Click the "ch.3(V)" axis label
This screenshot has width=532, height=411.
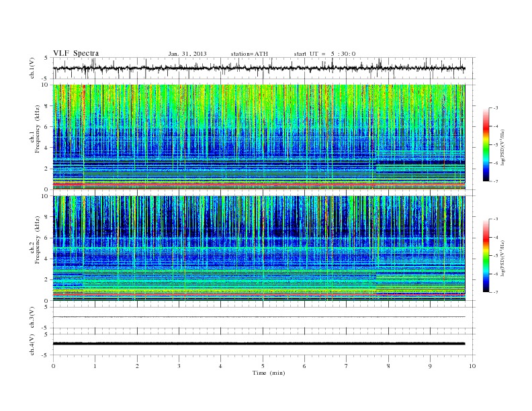[x=32, y=318]
